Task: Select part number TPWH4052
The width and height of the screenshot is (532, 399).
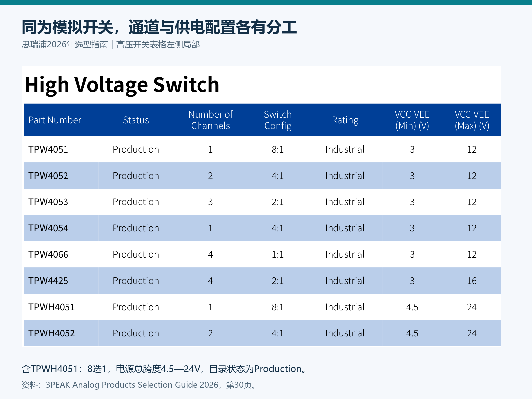Action: tap(52, 333)
